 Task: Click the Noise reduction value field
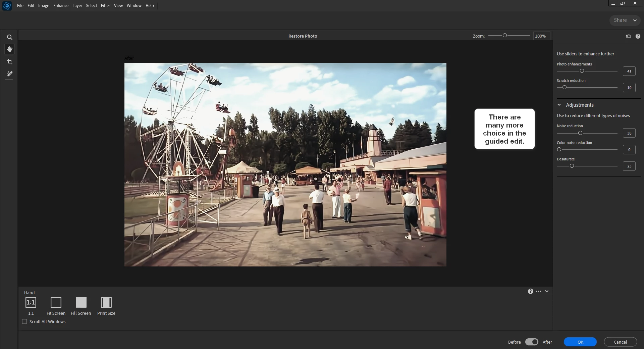629,133
